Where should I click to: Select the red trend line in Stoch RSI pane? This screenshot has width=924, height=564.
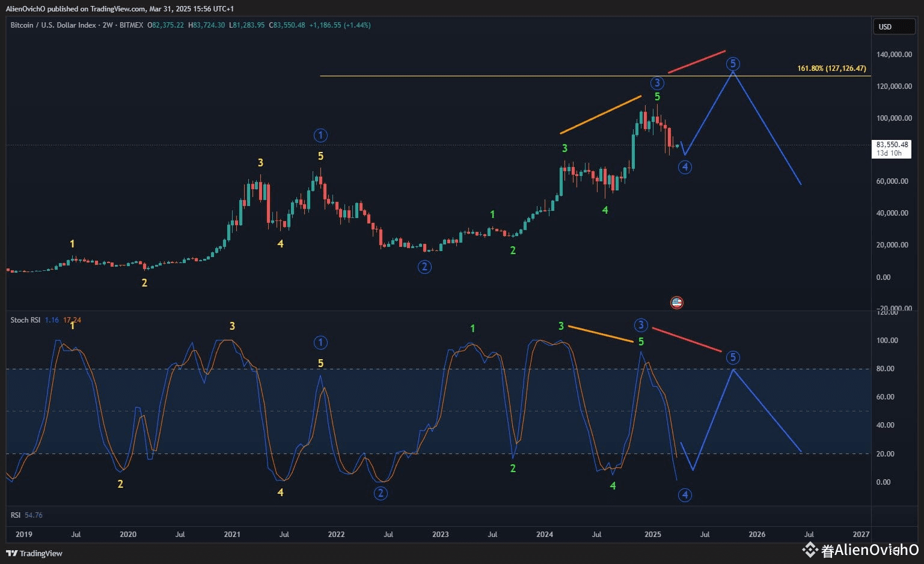(687, 339)
